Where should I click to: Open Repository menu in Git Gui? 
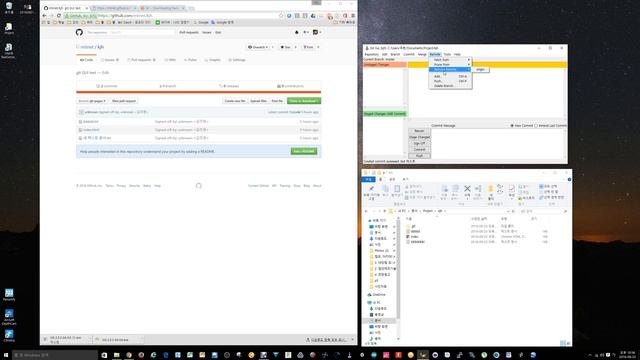coord(371,54)
